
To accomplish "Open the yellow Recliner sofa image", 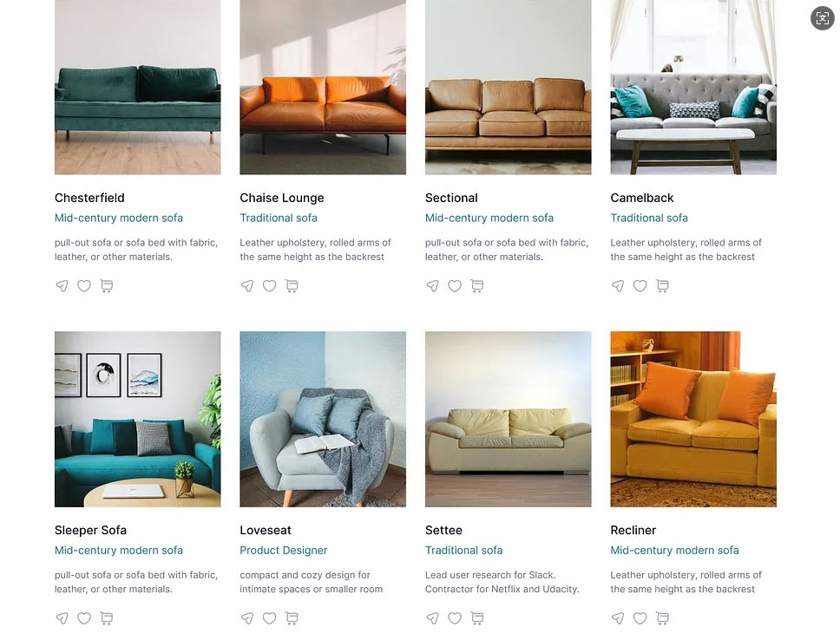I will (693, 420).
